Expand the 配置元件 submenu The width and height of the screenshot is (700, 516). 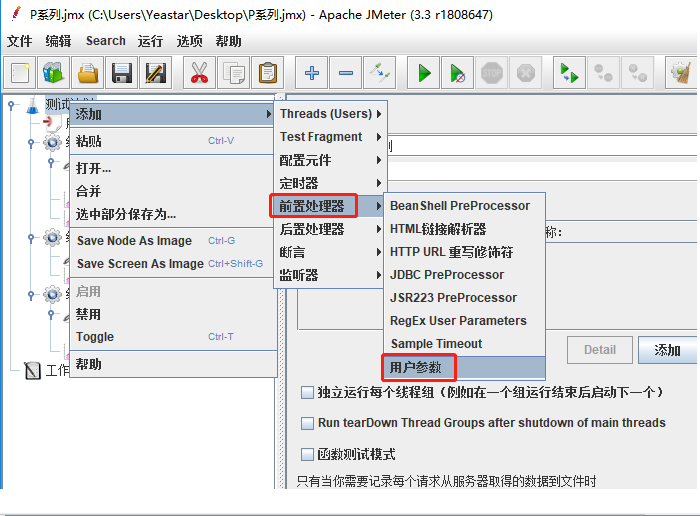click(330, 160)
